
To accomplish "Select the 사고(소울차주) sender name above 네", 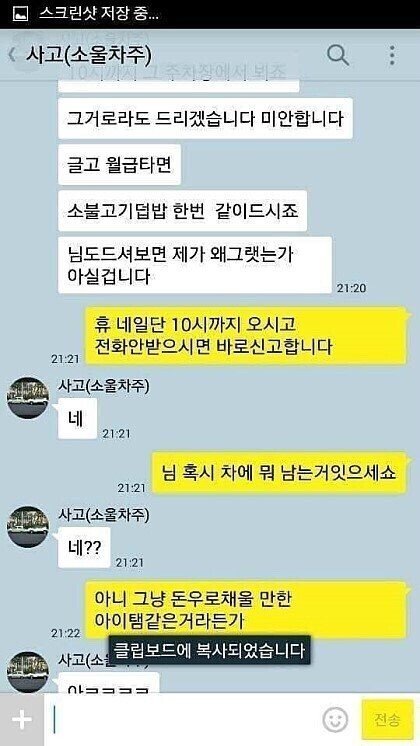I will (103, 386).
